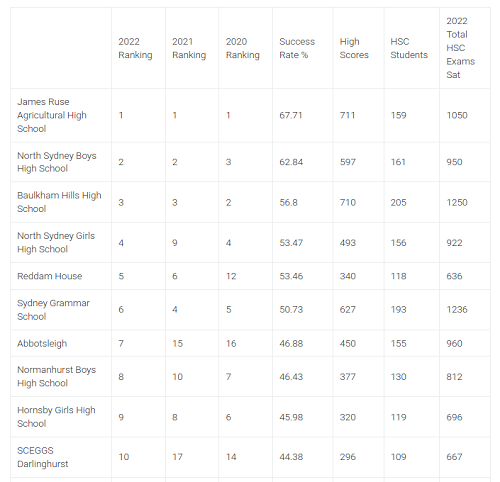Click the 2022 Total HSC Exams Sat header
The height and width of the screenshot is (482, 500).
[460, 48]
